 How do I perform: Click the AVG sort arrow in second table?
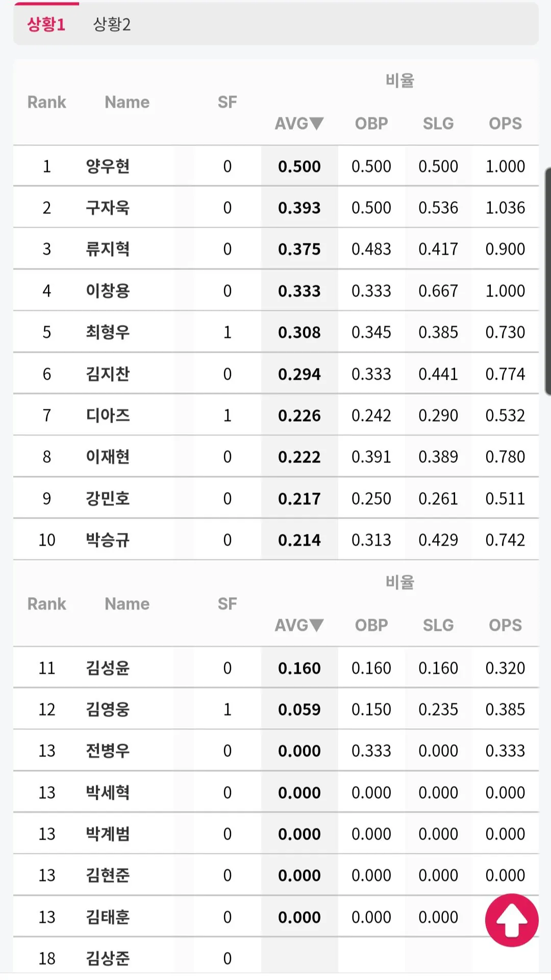317,625
